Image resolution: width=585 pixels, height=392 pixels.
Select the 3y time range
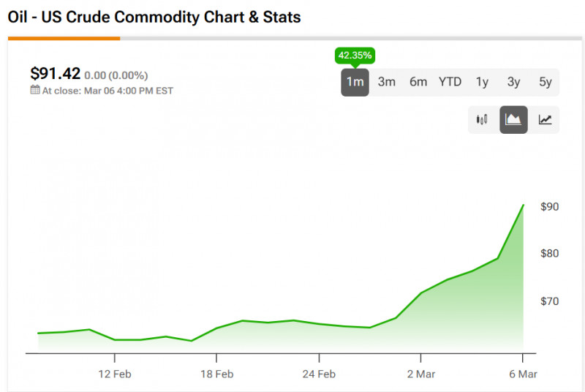[513, 82]
